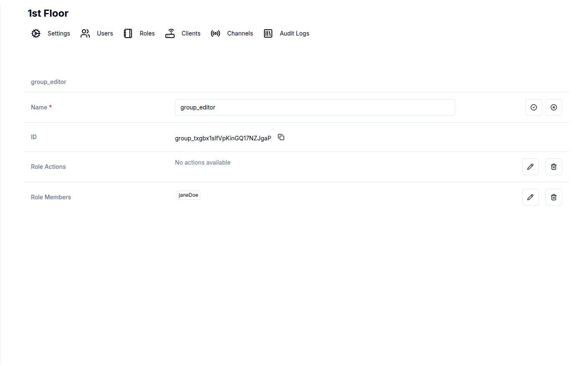Edit Role Actions with pencil icon
588x366 pixels.
530,167
